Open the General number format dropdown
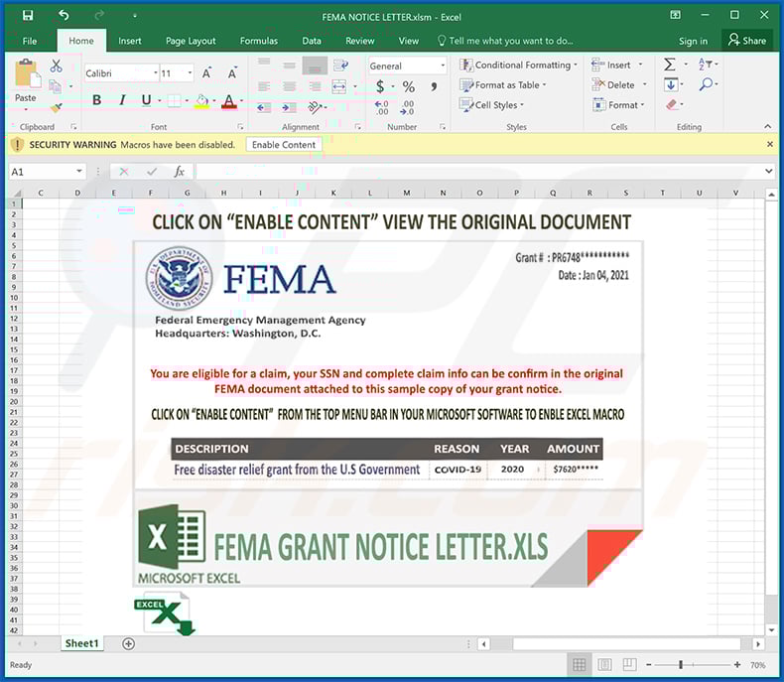Screen dimensions: 784x682 (443, 66)
